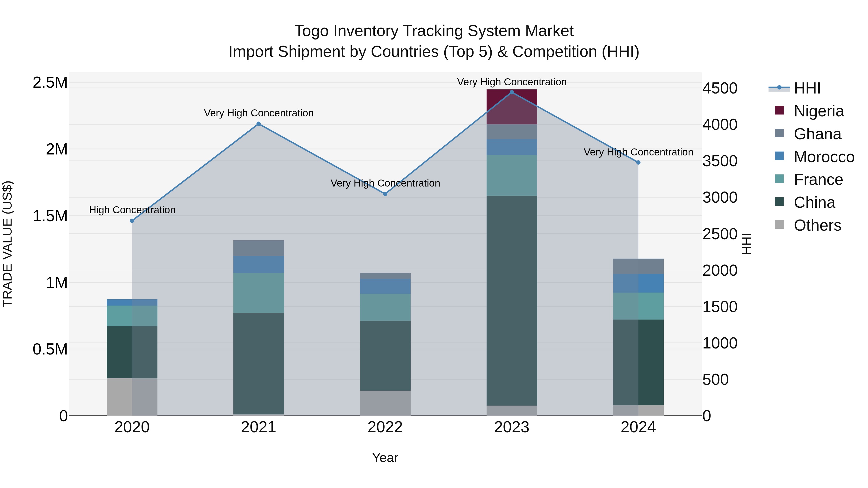Click the 2024 x-axis tick label
This screenshot has height=488, width=868.
pos(638,427)
